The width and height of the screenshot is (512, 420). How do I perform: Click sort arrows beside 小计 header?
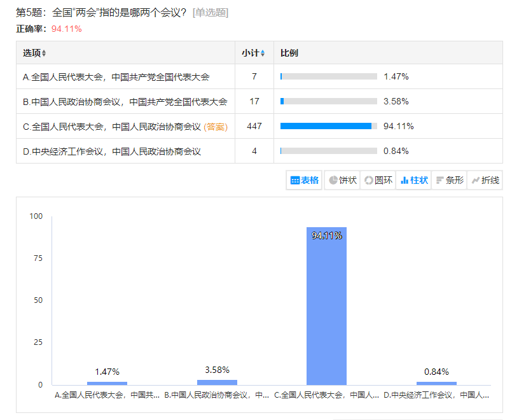(x=263, y=53)
